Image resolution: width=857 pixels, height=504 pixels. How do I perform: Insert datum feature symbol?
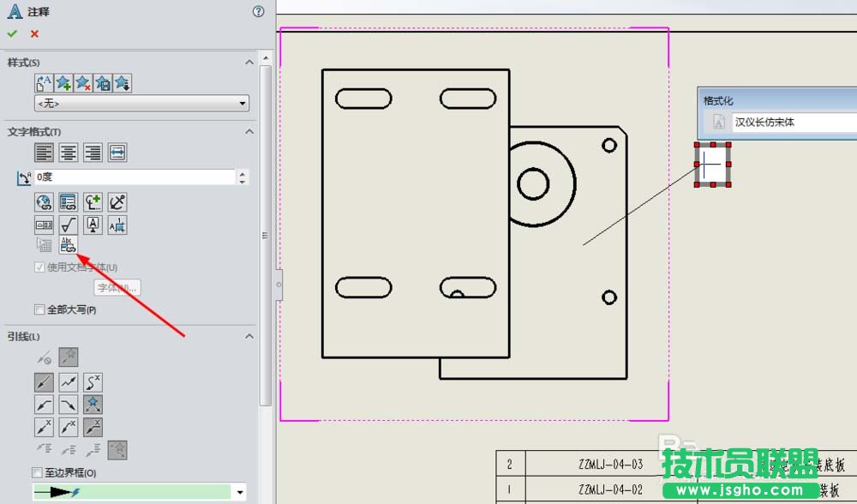[x=93, y=225]
